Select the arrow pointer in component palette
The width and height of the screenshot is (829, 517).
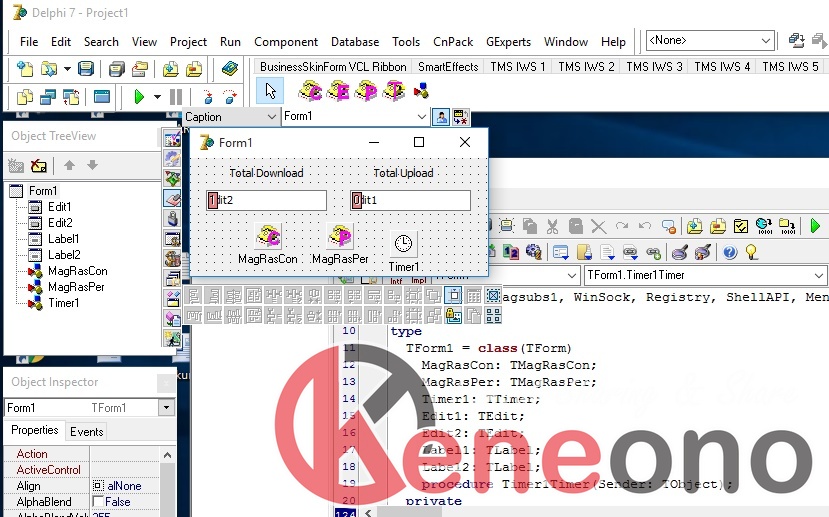tap(270, 90)
